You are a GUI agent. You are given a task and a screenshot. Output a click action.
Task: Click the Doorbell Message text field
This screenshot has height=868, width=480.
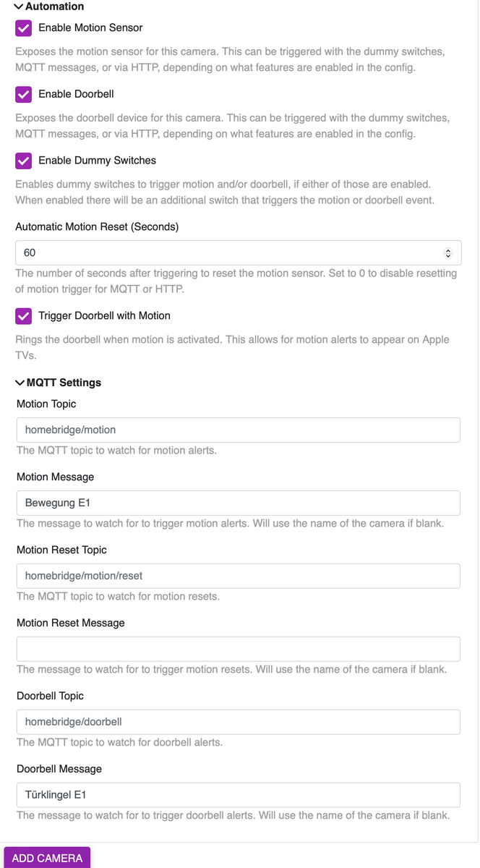238,795
